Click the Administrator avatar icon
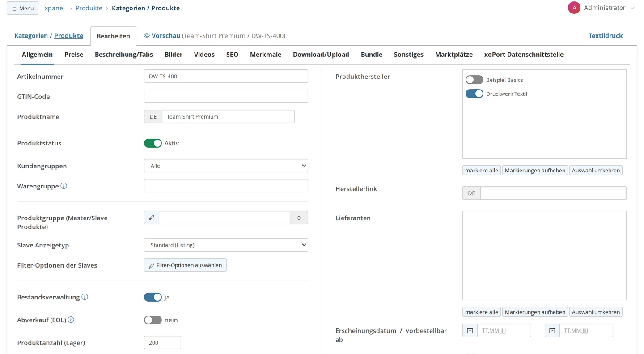The width and height of the screenshot is (644, 354). 574,8
